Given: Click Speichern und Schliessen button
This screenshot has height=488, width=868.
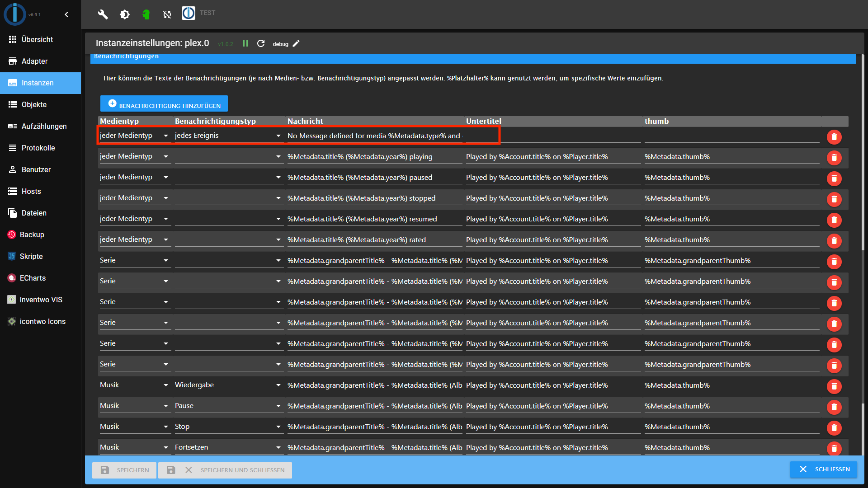Looking at the screenshot, I should tap(225, 470).
